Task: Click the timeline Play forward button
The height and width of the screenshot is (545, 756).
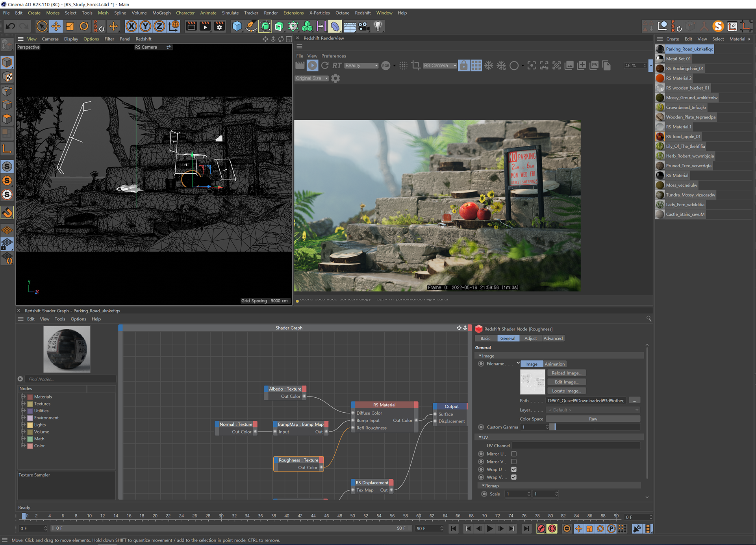Action: coord(490,528)
